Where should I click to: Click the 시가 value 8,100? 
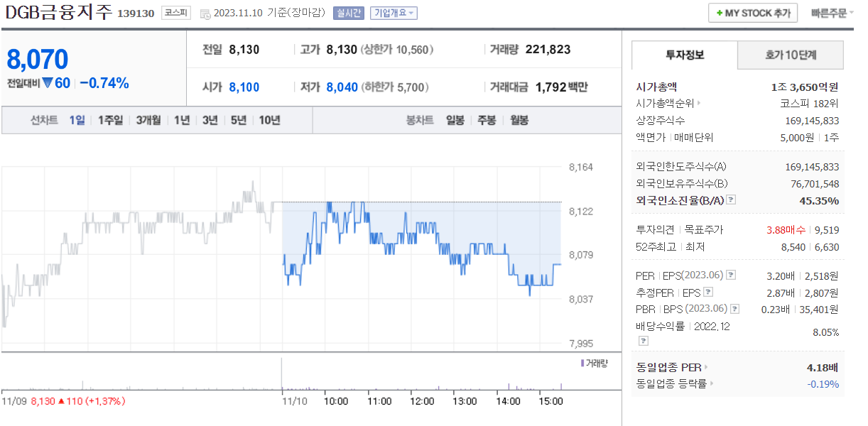[x=244, y=87]
